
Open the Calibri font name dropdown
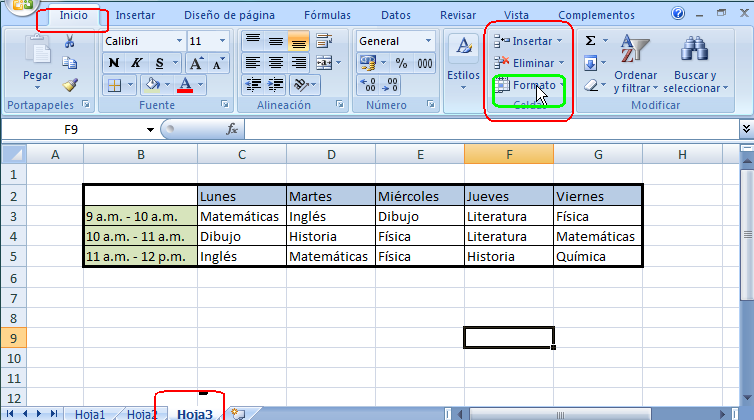click(179, 41)
